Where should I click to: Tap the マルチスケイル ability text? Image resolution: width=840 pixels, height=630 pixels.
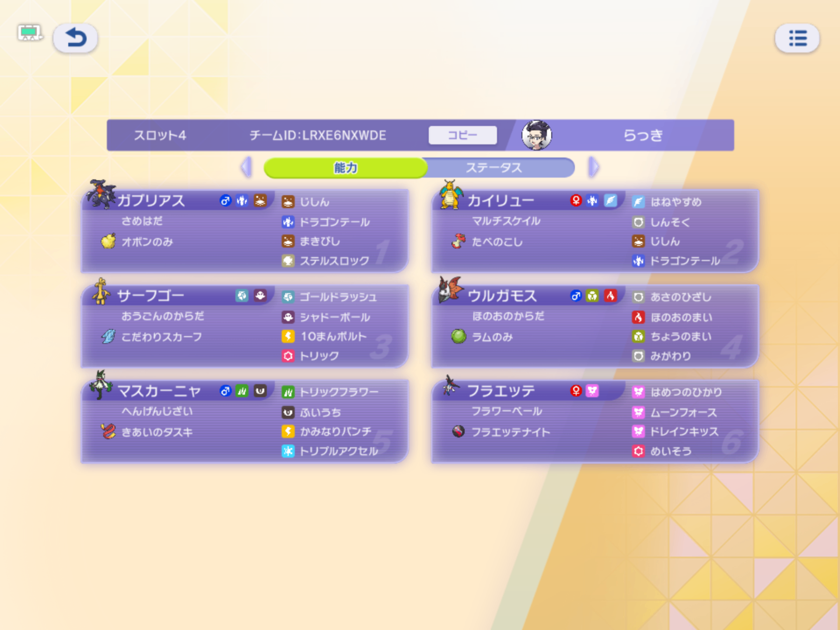pos(506,220)
